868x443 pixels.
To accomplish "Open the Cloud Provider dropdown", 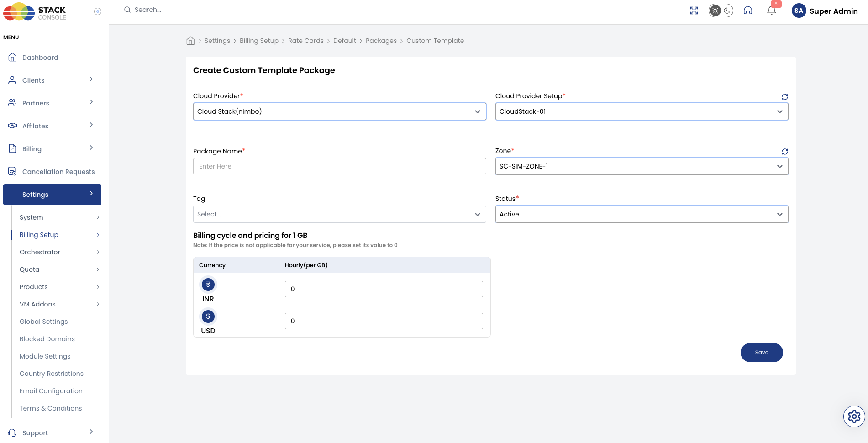I will (x=340, y=111).
